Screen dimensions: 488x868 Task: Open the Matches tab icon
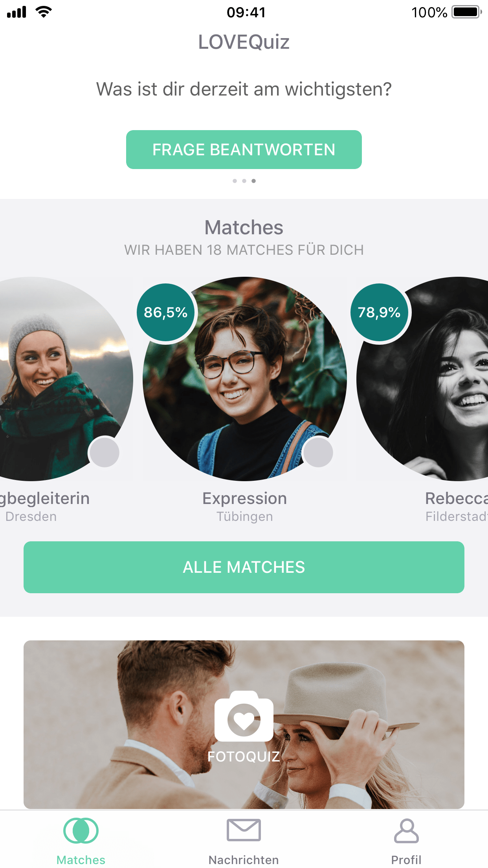coord(81,830)
